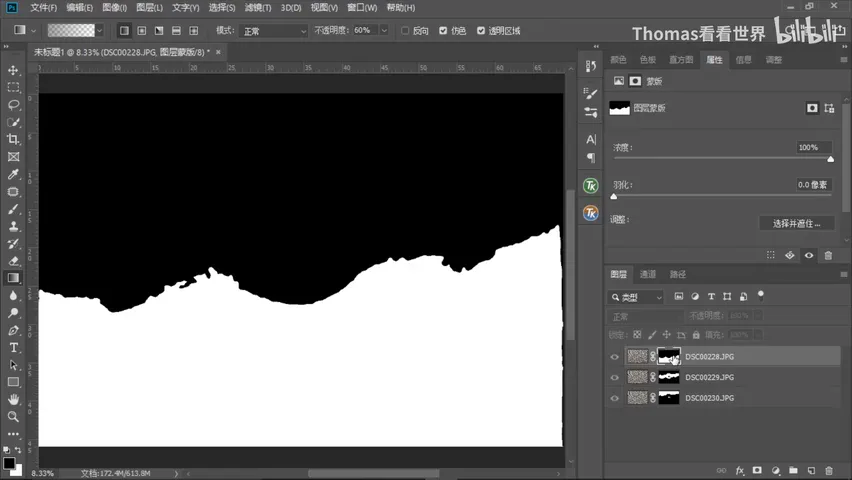The height and width of the screenshot is (480, 852).
Task: Open Properties panel flyout menu
Action: [844, 60]
